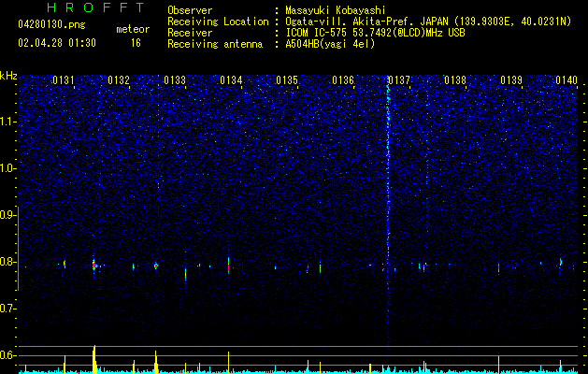Click the tallest yellow amplitude spike after 0131
This screenshot has width=588, height=374.
point(94,359)
